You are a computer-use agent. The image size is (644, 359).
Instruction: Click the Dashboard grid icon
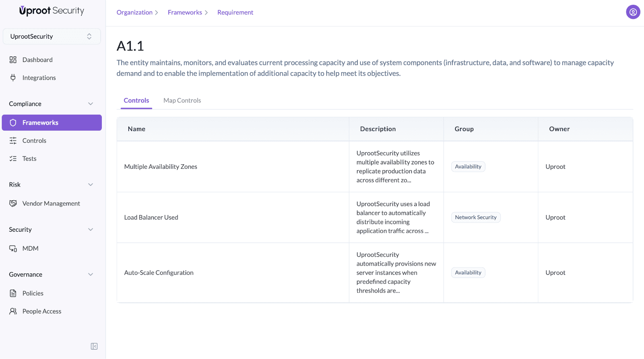tap(13, 60)
